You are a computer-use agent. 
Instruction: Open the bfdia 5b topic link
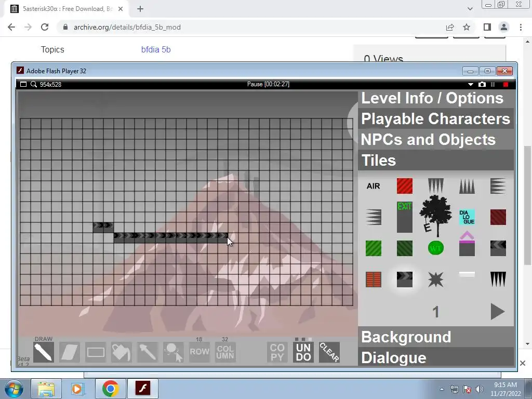click(x=156, y=49)
